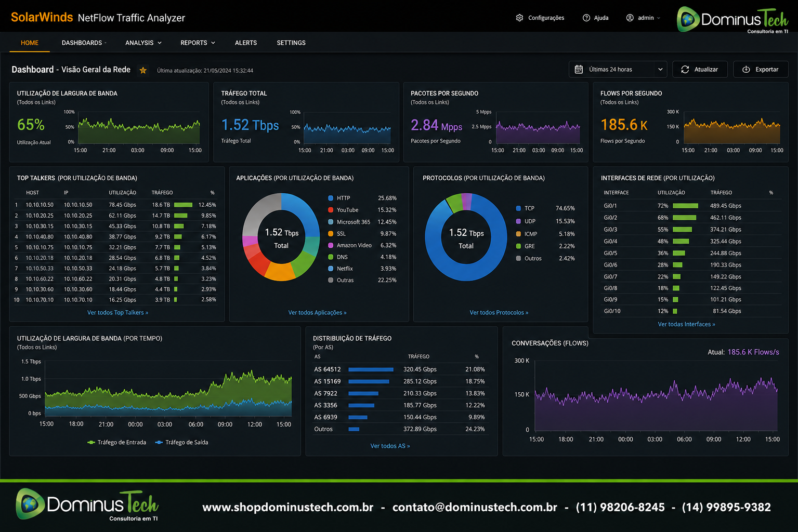The width and height of the screenshot is (798, 532).
Task: Click the Configurações gear icon
Action: [x=519, y=18]
